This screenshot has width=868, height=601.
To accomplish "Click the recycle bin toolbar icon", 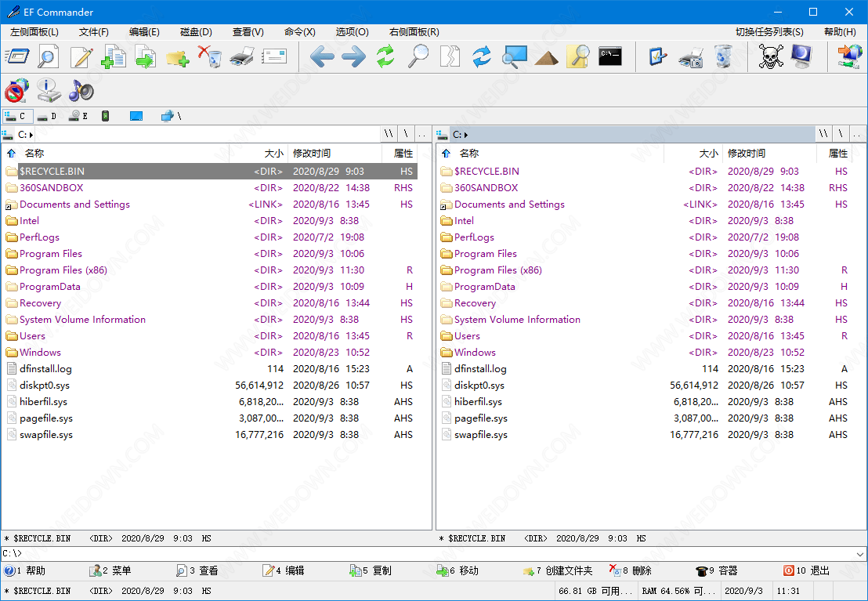I will 723,56.
